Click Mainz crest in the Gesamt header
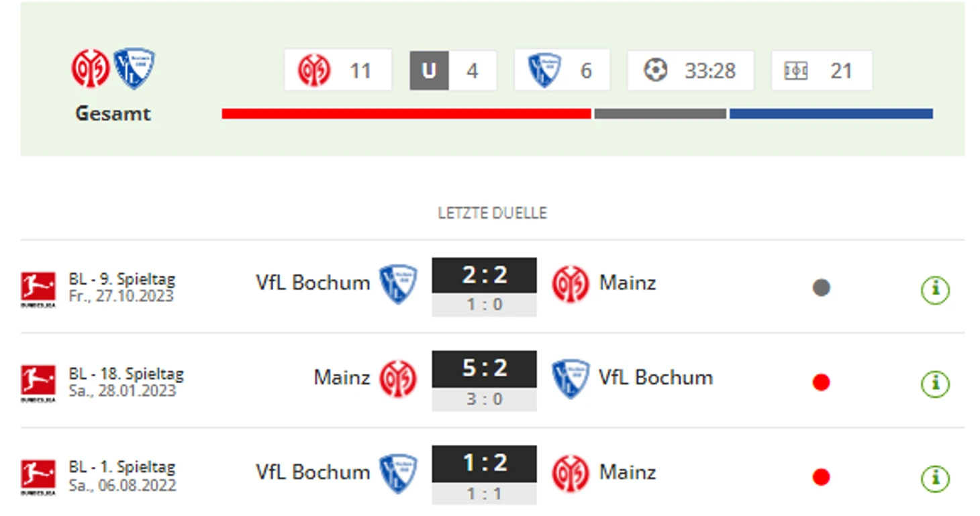980x516 pixels. [x=91, y=68]
